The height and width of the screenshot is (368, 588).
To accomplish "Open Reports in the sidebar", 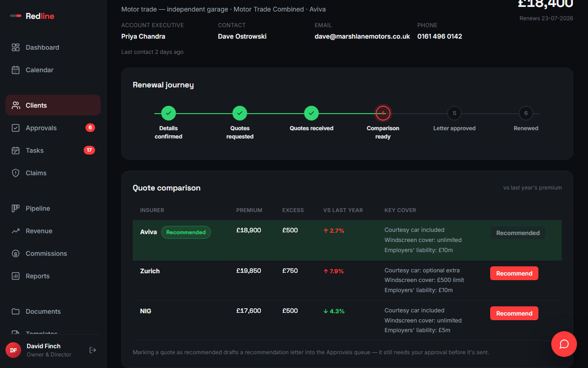I will [53, 276].
